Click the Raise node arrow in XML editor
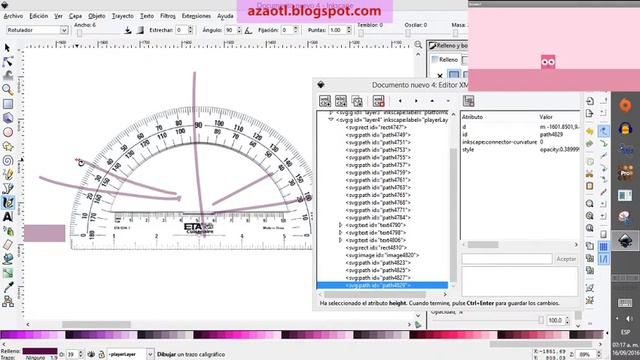 (x=432, y=101)
